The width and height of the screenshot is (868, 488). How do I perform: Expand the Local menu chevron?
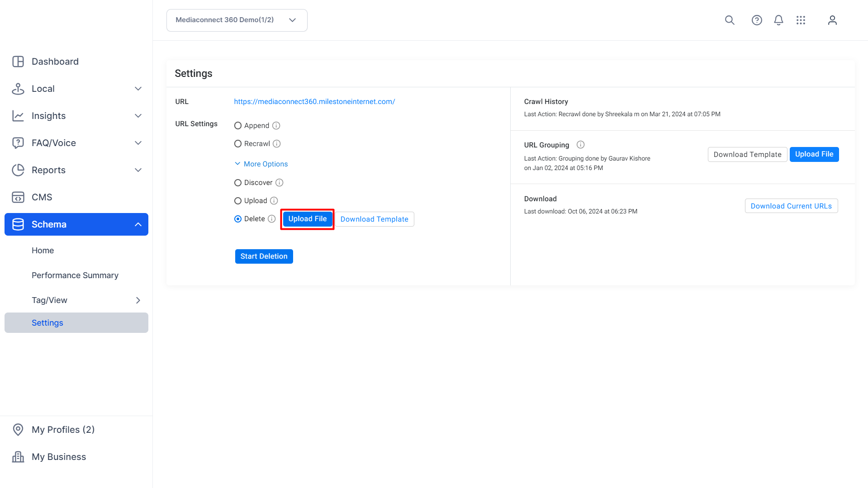coord(138,89)
